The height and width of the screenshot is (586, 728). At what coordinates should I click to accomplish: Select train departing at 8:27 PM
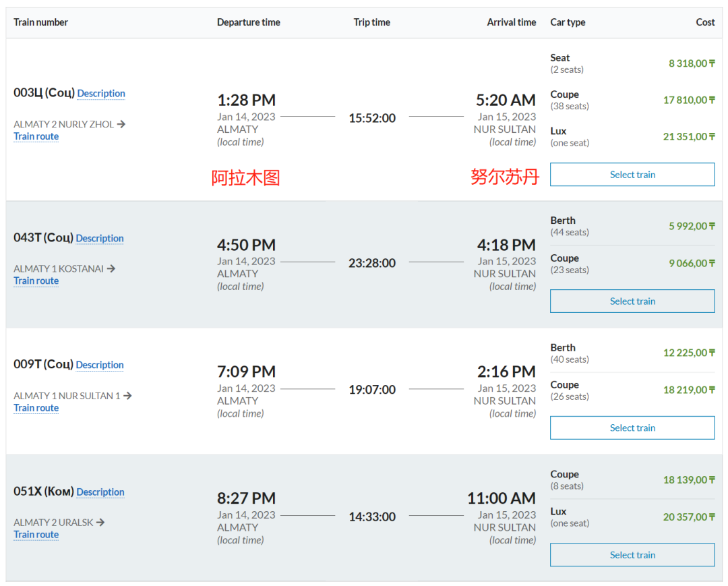(x=632, y=555)
